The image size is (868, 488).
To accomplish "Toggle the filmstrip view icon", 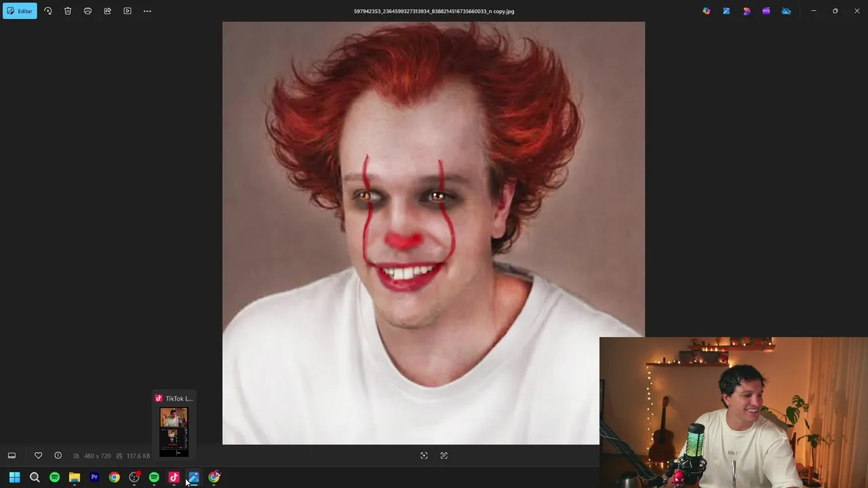I will click(12, 455).
